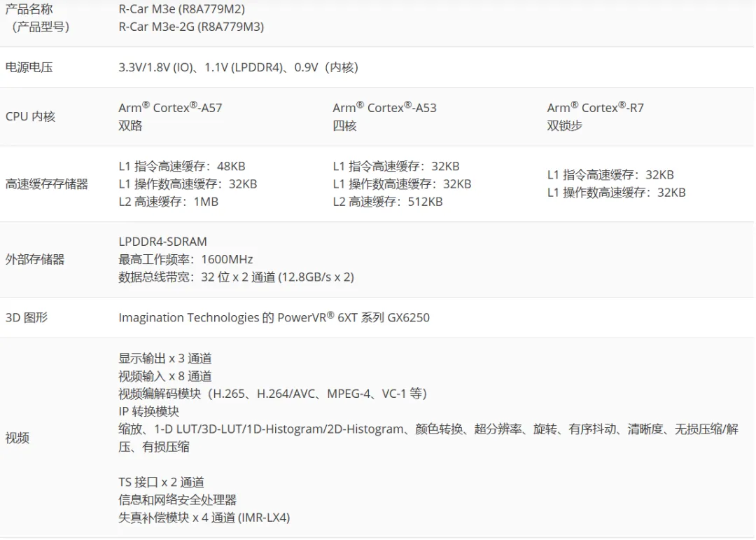The image size is (756, 540).
Task: Select the CPU 内核 row label
Action: [30, 116]
